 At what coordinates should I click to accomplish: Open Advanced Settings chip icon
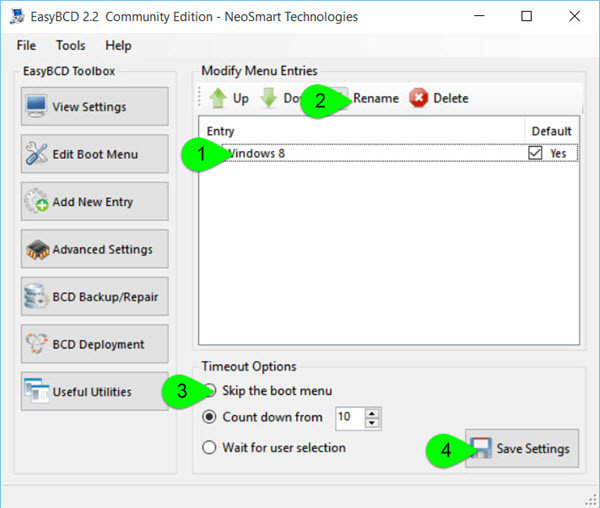pyautogui.click(x=37, y=249)
